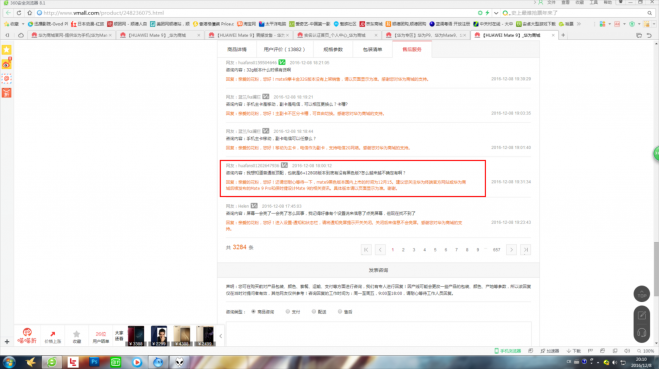The height and width of the screenshot is (369, 659).
Task: Select the 售后 radio option
Action: [340, 311]
